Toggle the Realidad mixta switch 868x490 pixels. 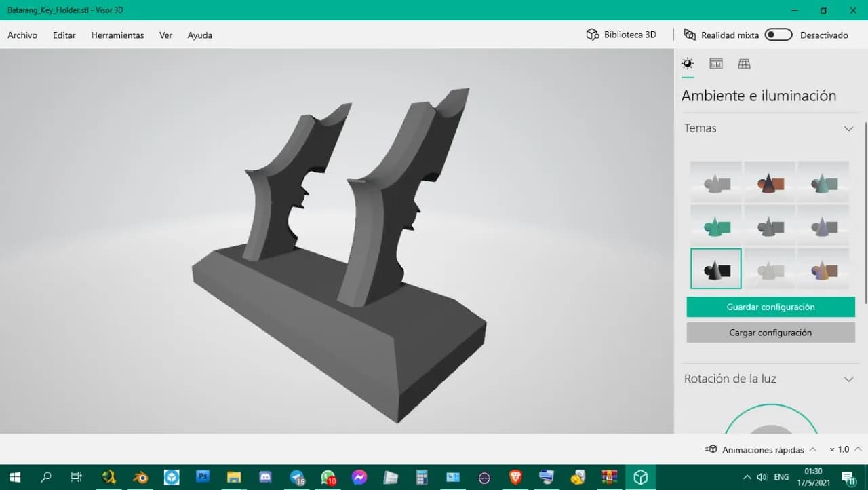coord(778,35)
